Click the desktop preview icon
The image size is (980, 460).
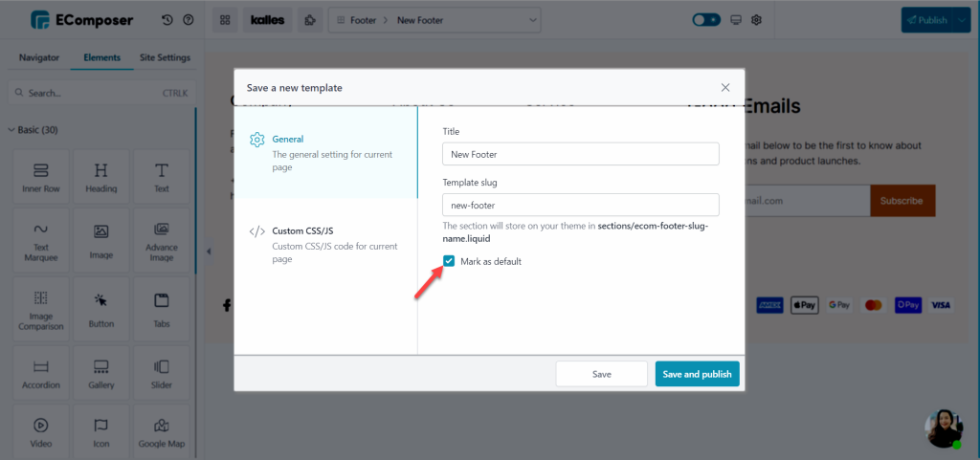pyautogui.click(x=736, y=20)
